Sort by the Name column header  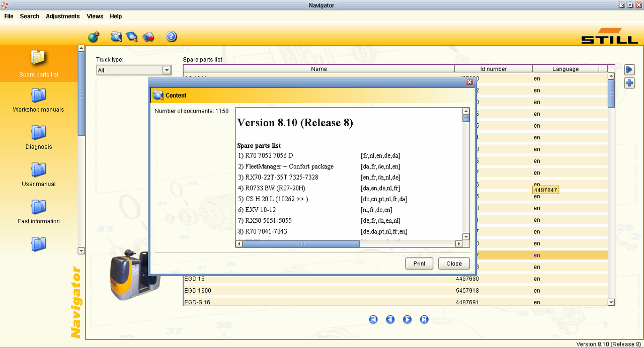point(319,69)
